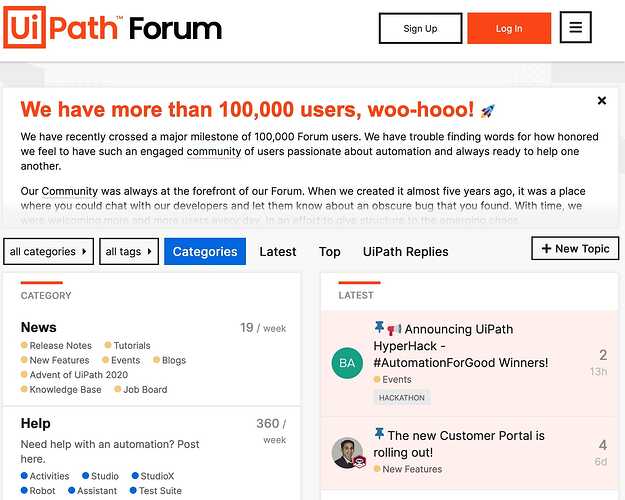Open the Test Suite subcategory
625x500 pixels.
(x=156, y=491)
